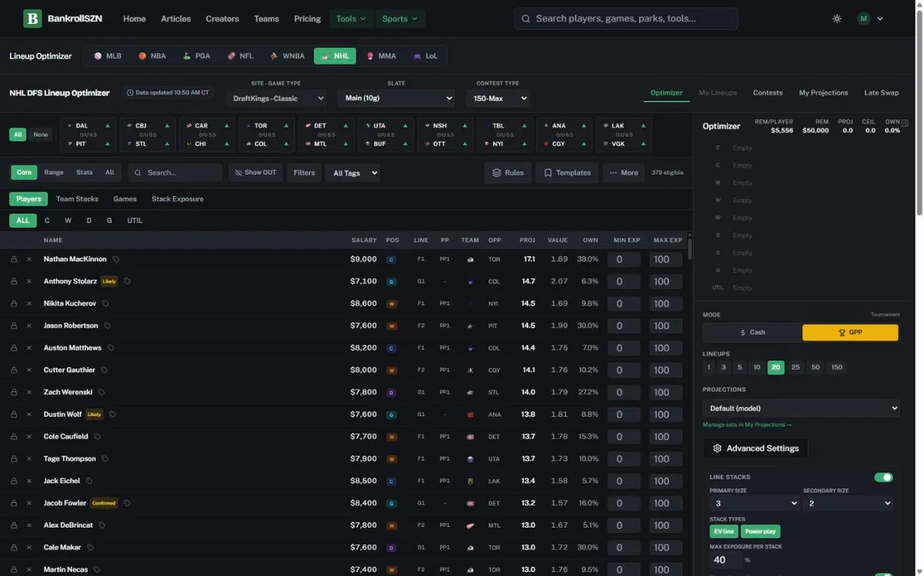Open the Primary Size dropdown

pos(755,503)
